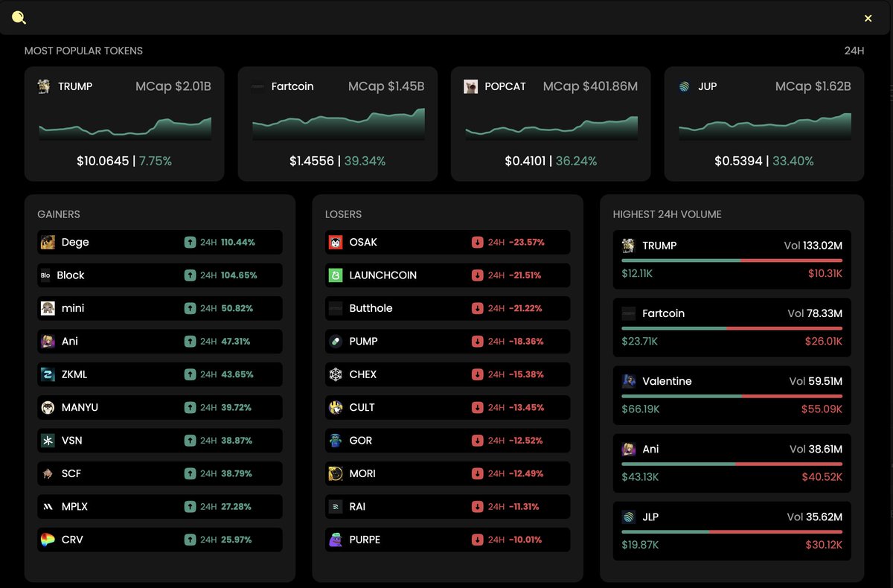Viewport: 893px width, 588px height.
Task: Click the JLP icon in volume list
Action: click(629, 517)
